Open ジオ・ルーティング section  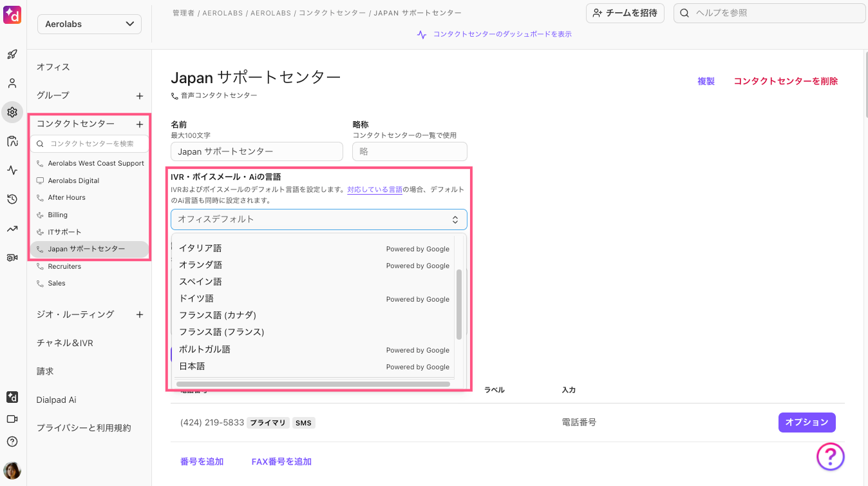coord(75,315)
